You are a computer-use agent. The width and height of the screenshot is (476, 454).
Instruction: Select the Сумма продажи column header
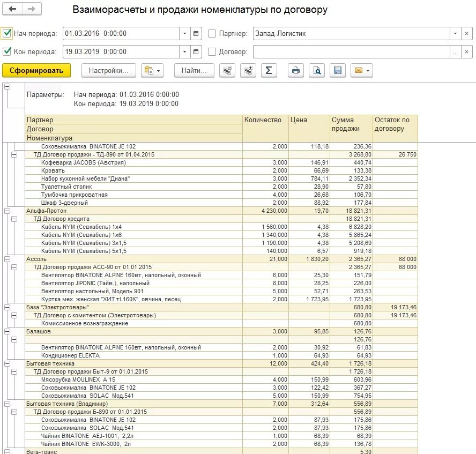tap(351, 128)
